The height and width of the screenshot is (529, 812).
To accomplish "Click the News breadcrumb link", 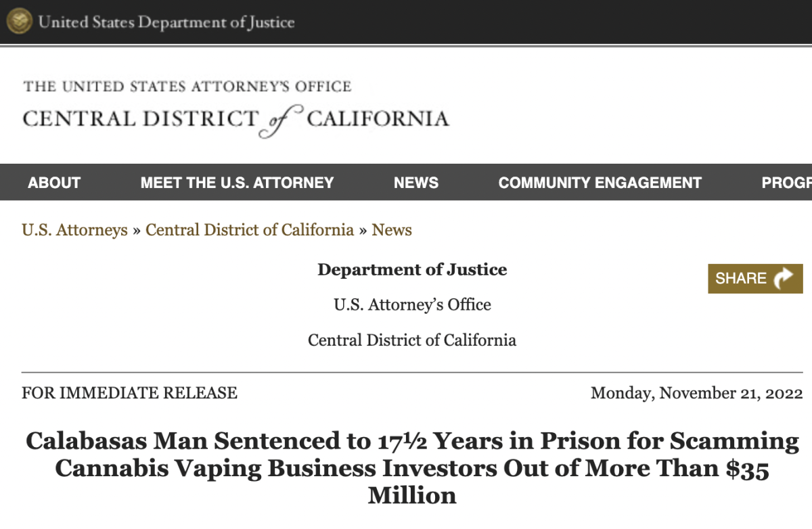I will [x=392, y=230].
